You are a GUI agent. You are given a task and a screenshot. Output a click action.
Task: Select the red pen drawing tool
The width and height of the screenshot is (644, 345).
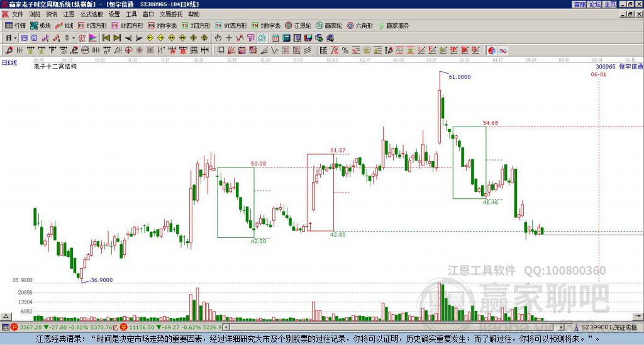coord(9,50)
